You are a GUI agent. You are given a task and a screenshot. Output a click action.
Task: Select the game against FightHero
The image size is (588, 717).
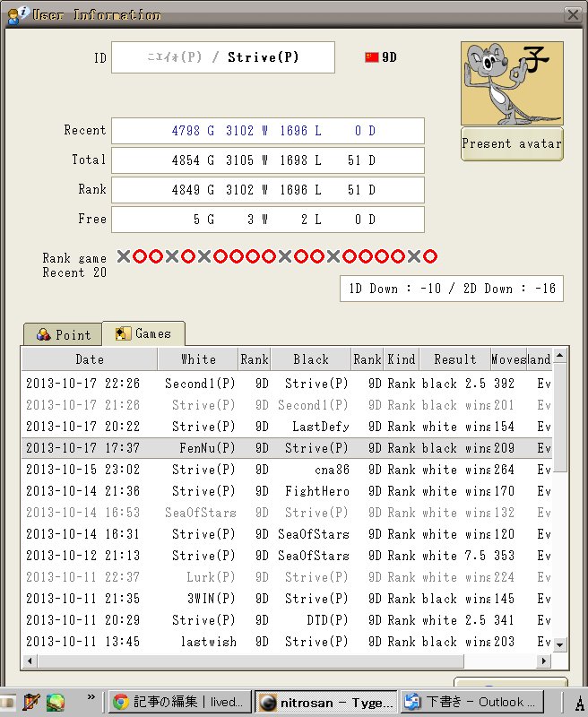tap(287, 490)
